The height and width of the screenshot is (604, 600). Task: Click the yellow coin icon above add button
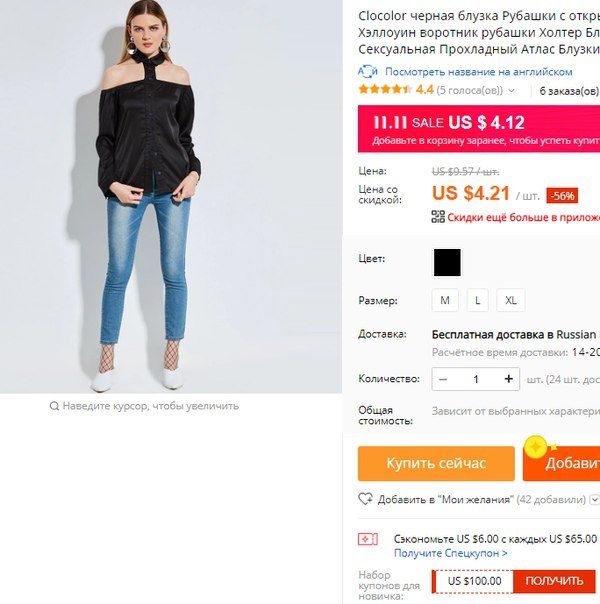coord(536,447)
